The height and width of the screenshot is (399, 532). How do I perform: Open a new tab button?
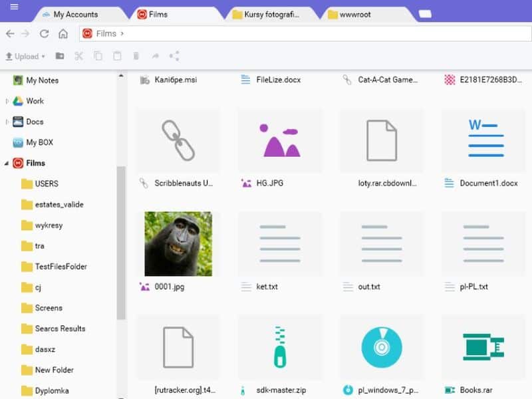(x=425, y=14)
